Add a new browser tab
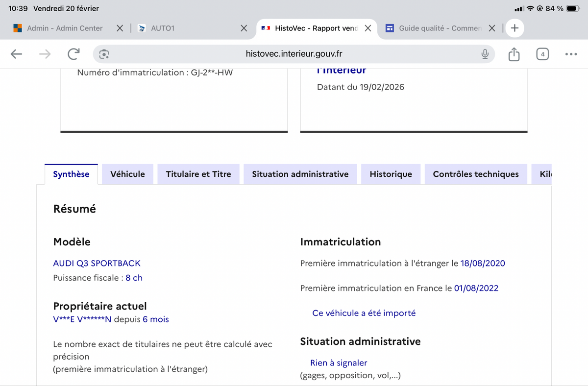Screen dimensions: 588x386 coord(514,28)
